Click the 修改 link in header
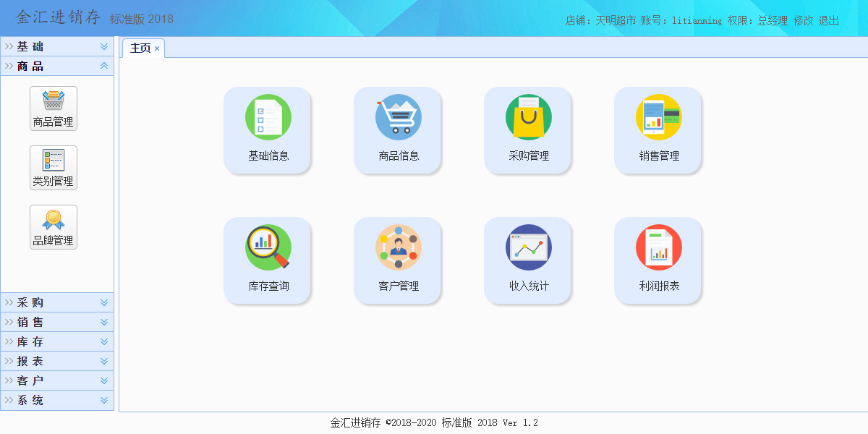The height and width of the screenshot is (434, 868). [803, 21]
